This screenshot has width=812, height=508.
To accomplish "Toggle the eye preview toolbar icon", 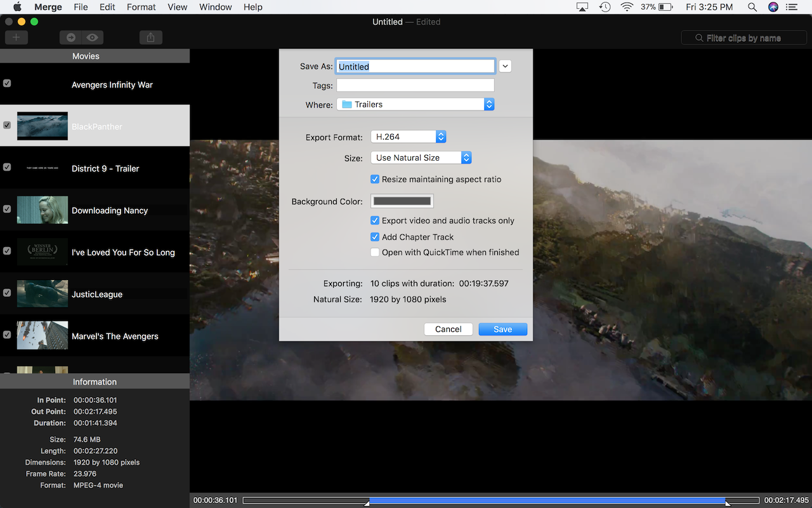I will pos(93,37).
